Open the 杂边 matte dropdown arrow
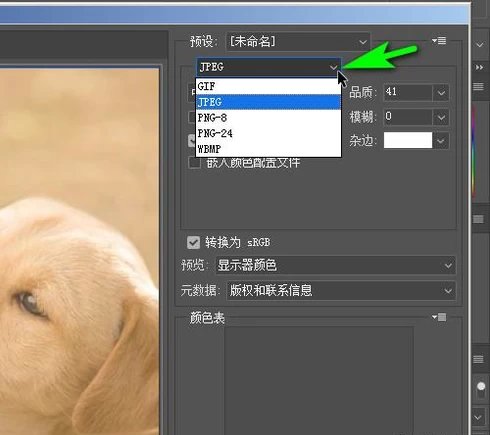490x435 pixels. 441,141
